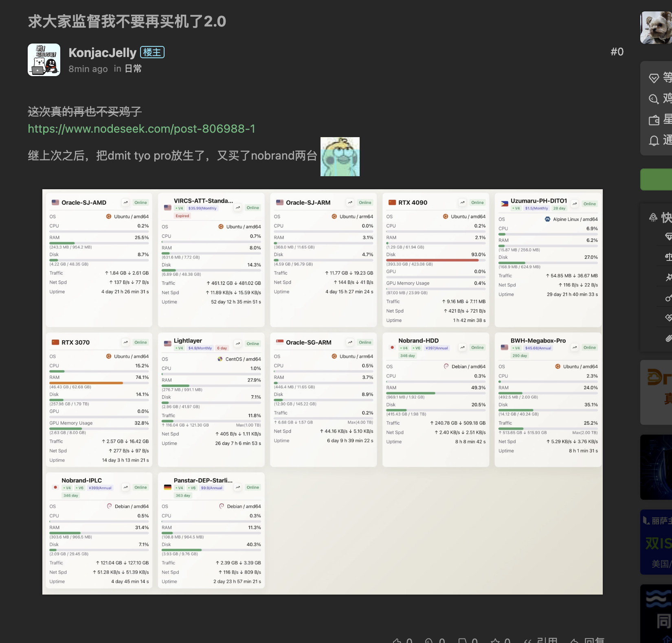Image resolution: width=672 pixels, height=643 pixels.
Task: Click the '290 day' tag on BWH-Megabox-Pro
Action: coord(520,356)
